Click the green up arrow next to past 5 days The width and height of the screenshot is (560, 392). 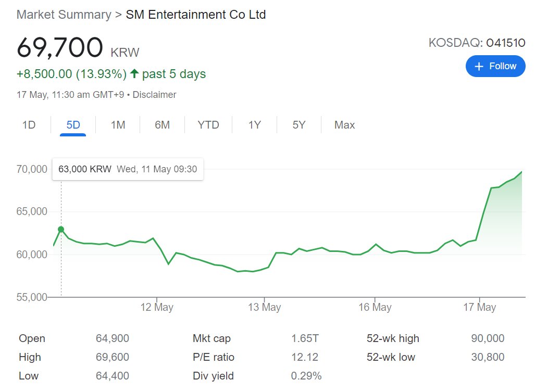point(134,73)
